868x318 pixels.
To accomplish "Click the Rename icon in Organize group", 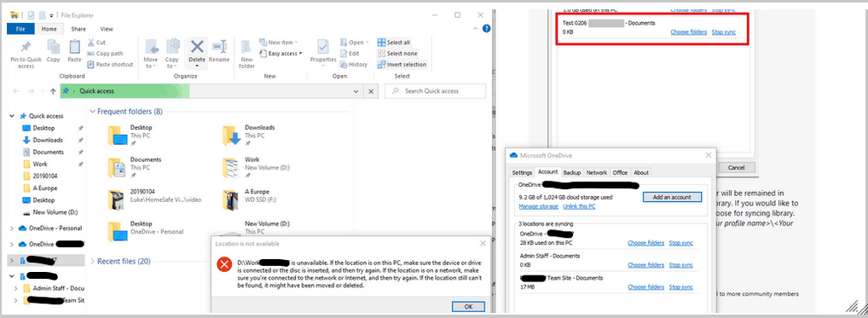I will [x=219, y=51].
